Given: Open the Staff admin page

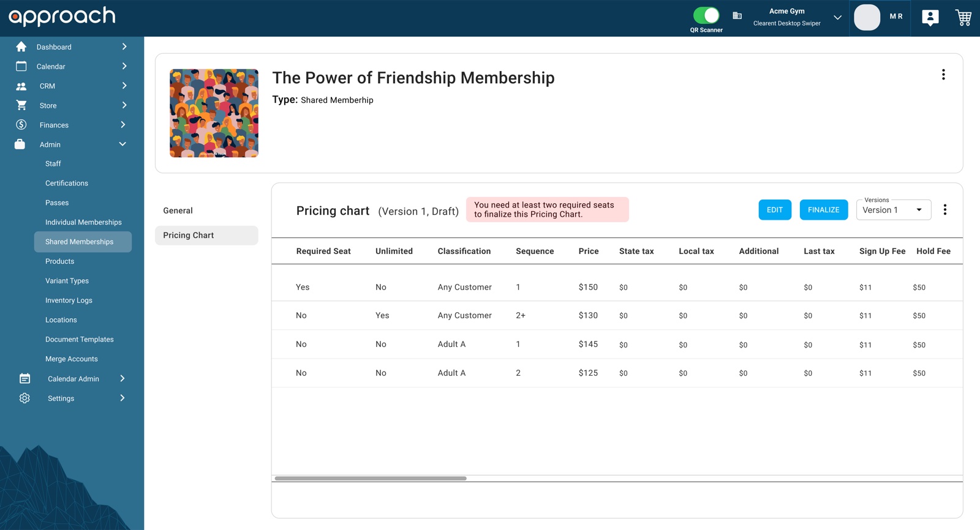Looking at the screenshot, I should [x=53, y=164].
